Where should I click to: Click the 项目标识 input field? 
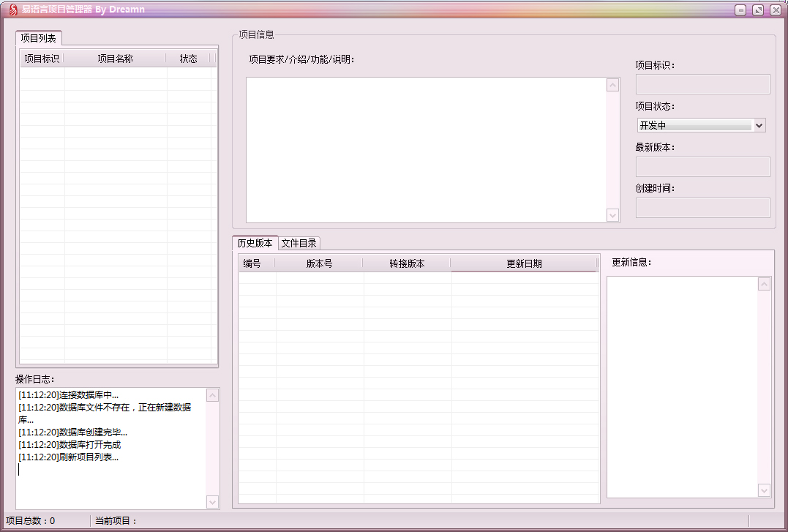(x=702, y=84)
